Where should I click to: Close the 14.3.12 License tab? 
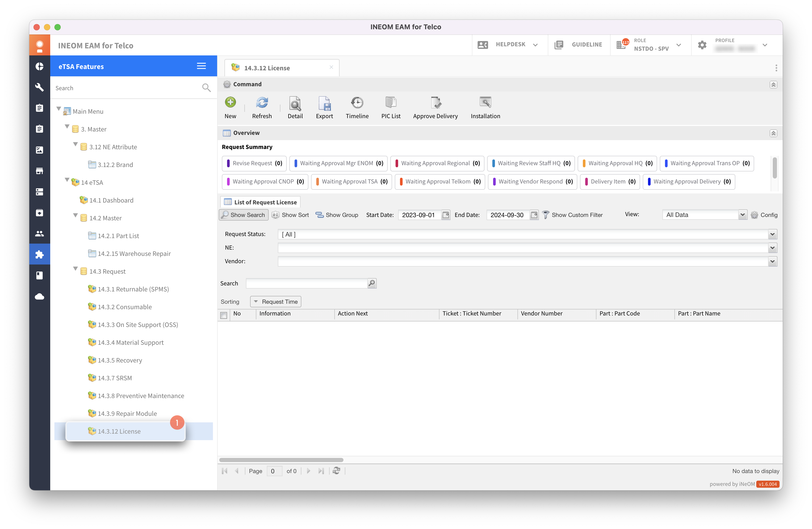coord(331,67)
